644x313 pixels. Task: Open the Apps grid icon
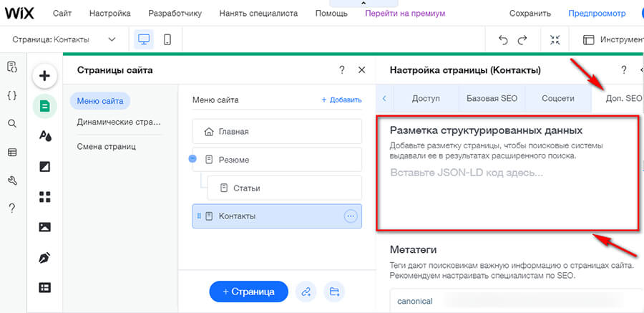click(44, 196)
